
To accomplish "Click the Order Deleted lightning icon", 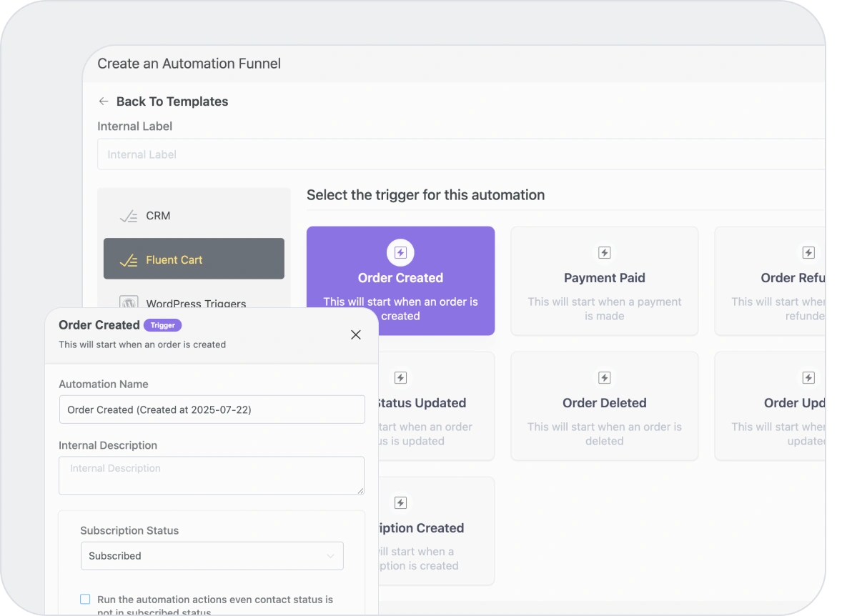I will pyautogui.click(x=604, y=377).
